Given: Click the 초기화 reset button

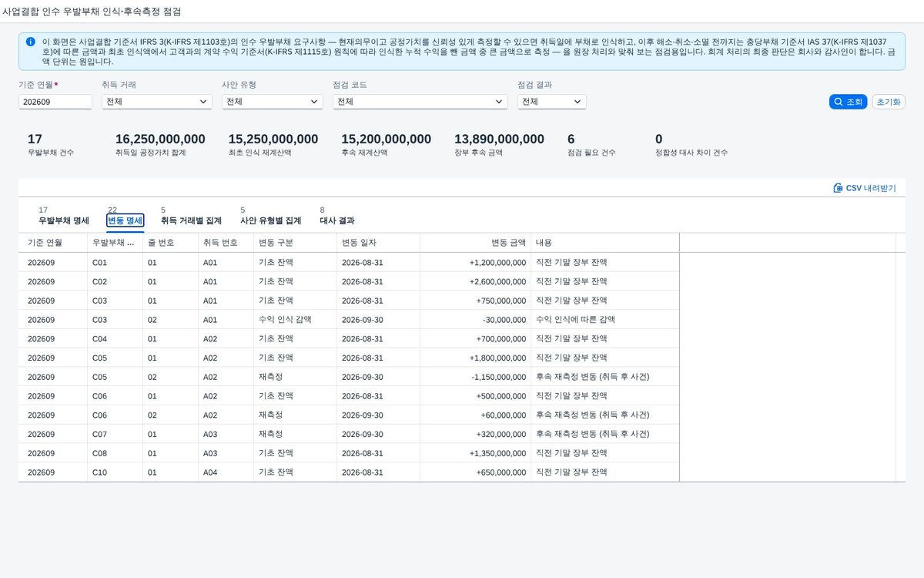Looking at the screenshot, I should 889,102.
